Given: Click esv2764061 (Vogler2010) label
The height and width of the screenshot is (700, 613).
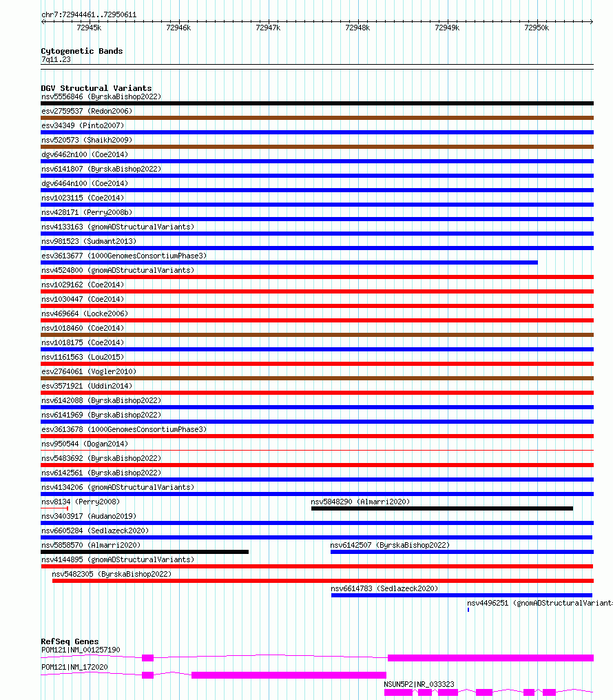Looking at the screenshot, I should pyautogui.click(x=89, y=371).
